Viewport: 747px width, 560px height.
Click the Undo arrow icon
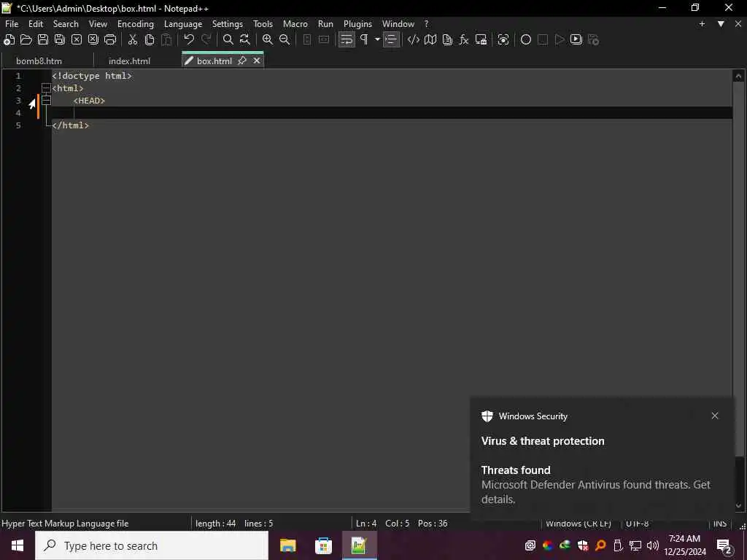point(189,40)
